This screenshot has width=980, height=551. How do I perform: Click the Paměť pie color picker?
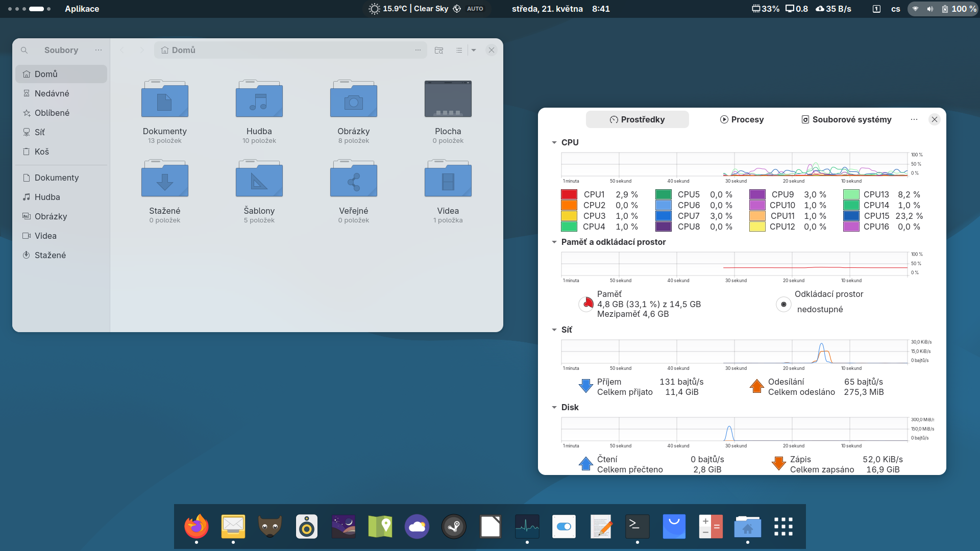586,304
